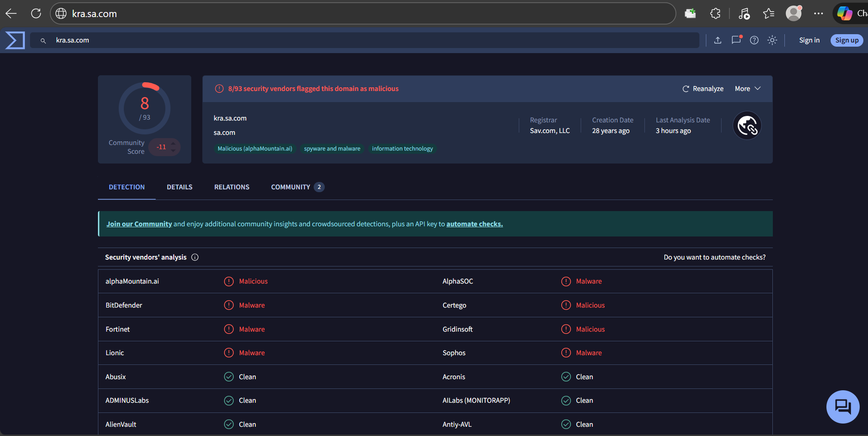Open the browser's three-dot settings menu
The height and width of the screenshot is (436, 868).
click(819, 13)
